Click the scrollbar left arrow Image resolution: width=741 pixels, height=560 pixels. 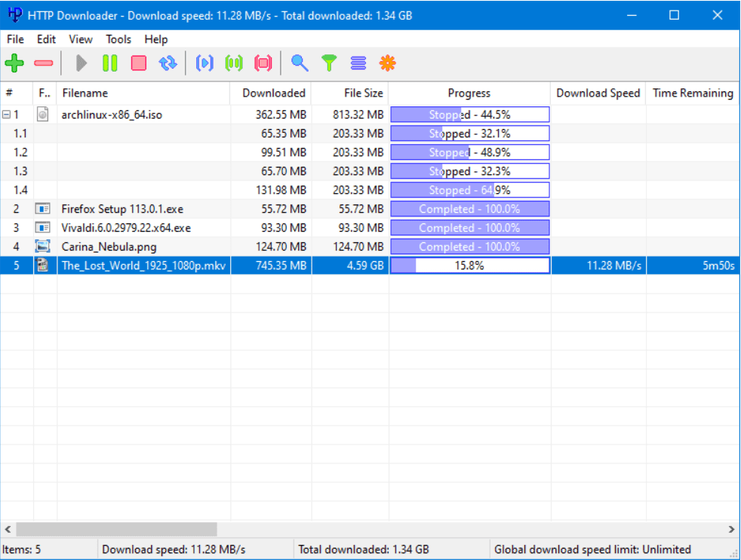click(8, 529)
